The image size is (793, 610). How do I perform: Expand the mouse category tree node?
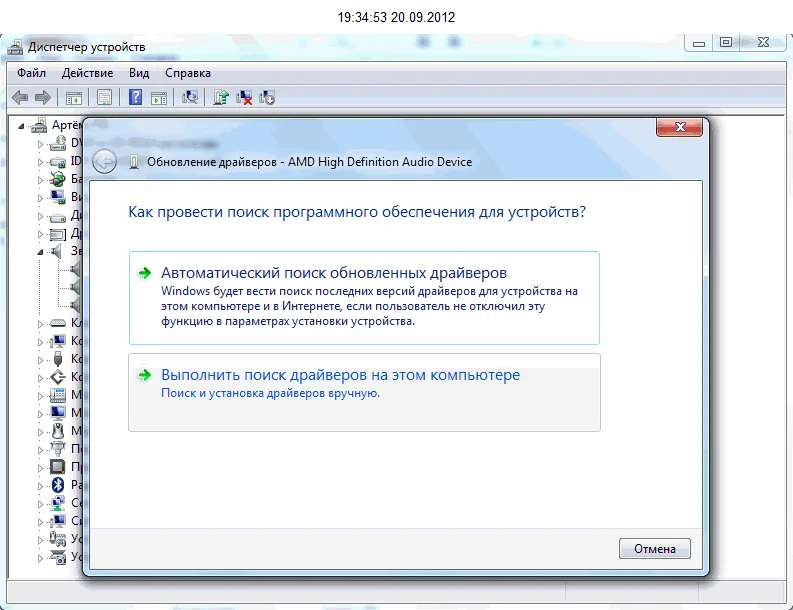click(40, 432)
